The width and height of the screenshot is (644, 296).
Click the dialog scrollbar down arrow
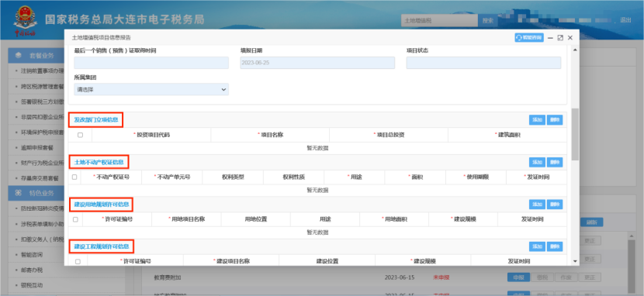pyautogui.click(x=575, y=261)
